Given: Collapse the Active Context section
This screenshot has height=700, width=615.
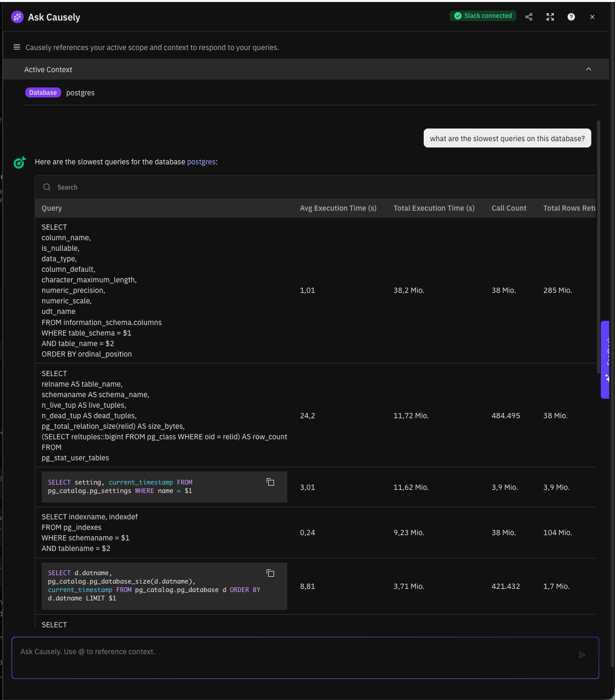Looking at the screenshot, I should point(589,70).
